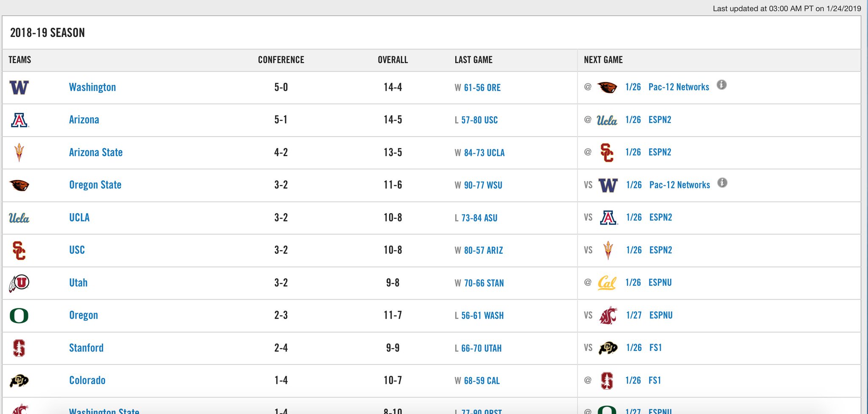Click the Arizona opponent logo in UCLA's next game
Viewport: 868px width, 414px height.
(x=609, y=218)
